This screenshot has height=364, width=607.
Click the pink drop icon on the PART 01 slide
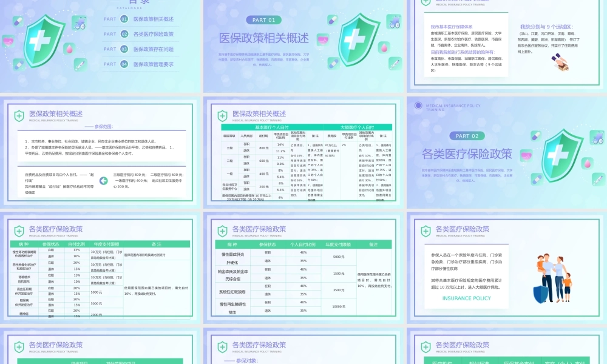[x=384, y=47]
